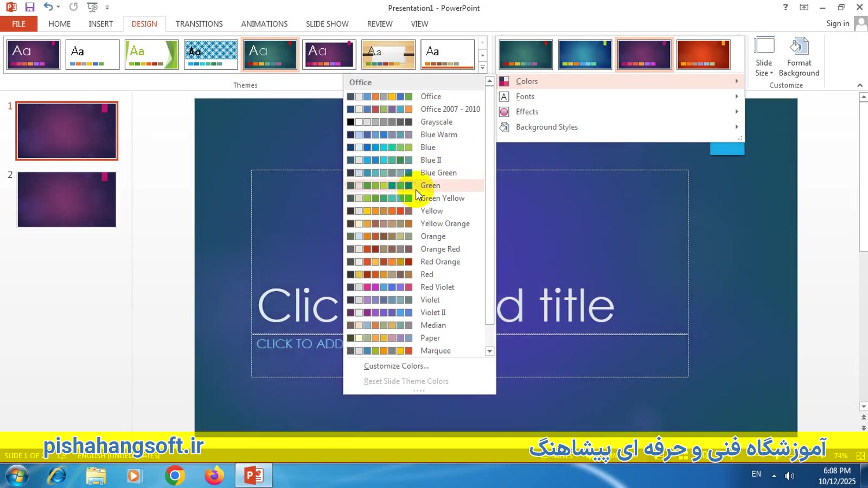Expand the Effects submenu arrow
Screen dimensions: 868x488
point(737,112)
